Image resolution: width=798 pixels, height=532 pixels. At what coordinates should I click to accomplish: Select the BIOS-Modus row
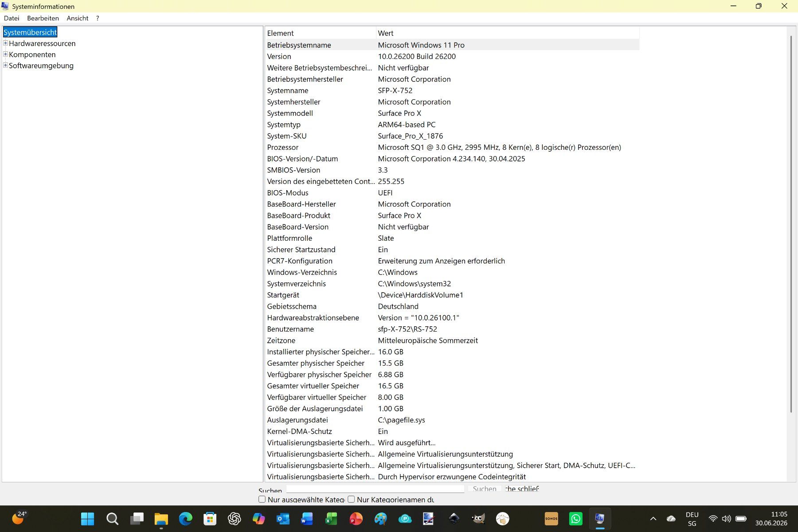coord(452,193)
